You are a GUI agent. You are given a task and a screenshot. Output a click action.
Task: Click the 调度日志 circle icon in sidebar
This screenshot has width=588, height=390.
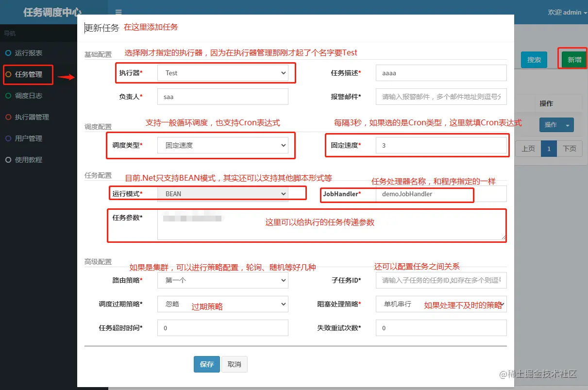8,96
